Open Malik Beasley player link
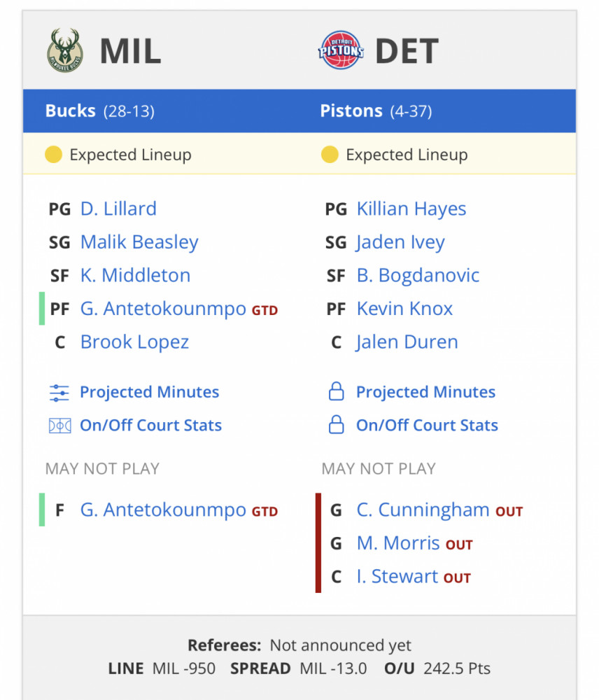Screen dimensions: 599x700 pos(139,242)
